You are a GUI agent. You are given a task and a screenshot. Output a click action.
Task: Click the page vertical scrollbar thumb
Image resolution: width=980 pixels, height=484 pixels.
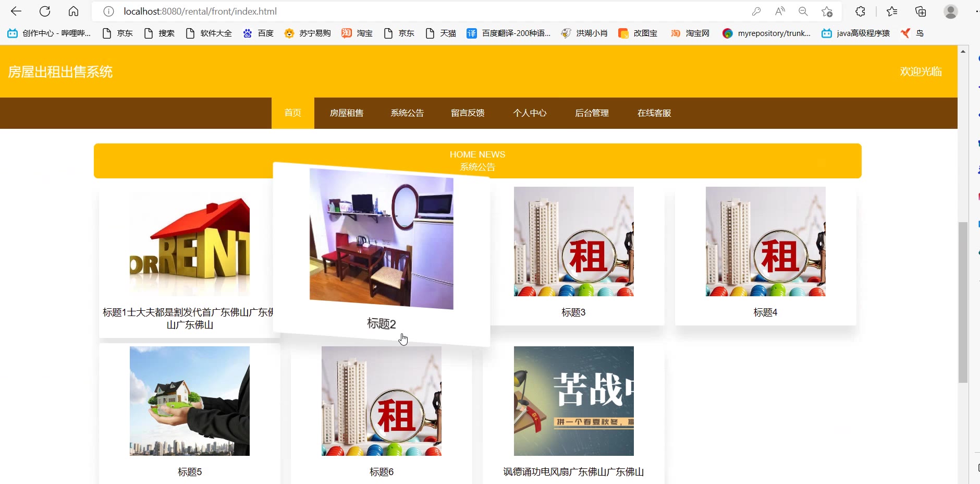tap(963, 302)
